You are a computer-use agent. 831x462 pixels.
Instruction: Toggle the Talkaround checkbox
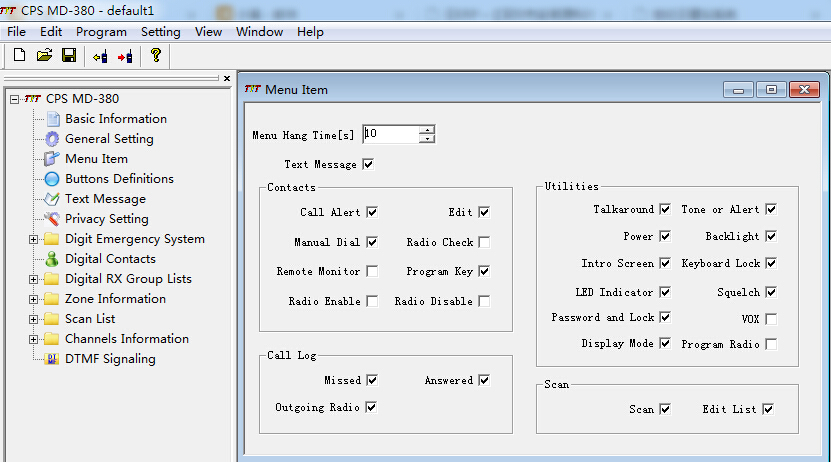click(665, 209)
